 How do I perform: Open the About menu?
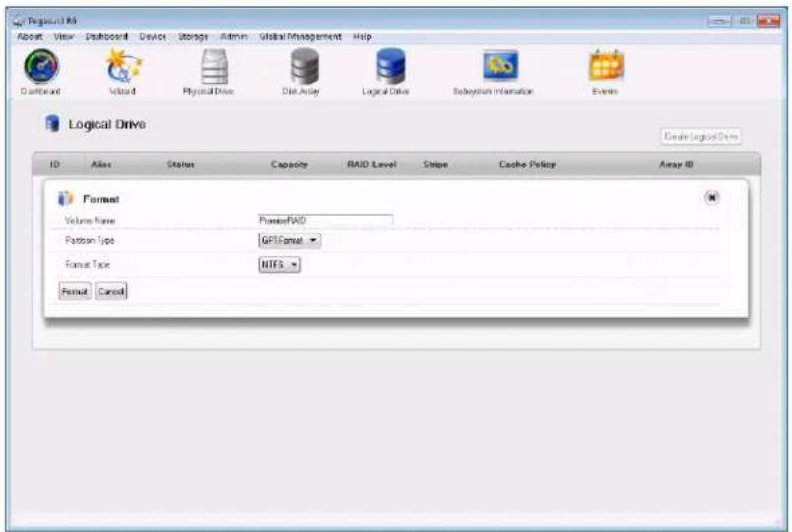coord(30,36)
